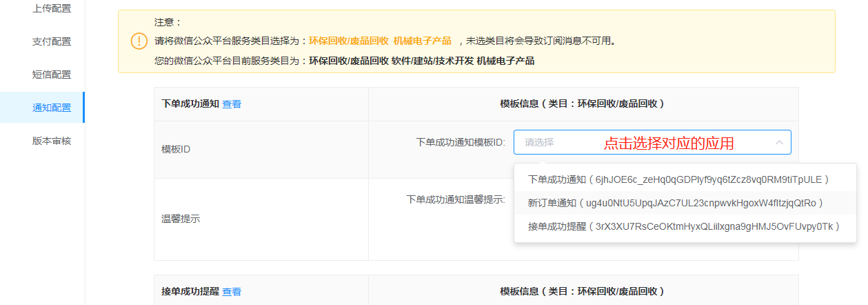The image size is (868, 305).
Task: Click the 模板ID row label
Action: coord(176,149)
